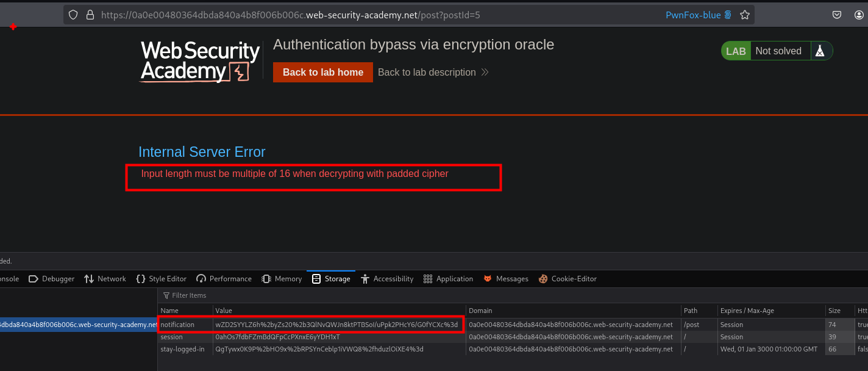This screenshot has width=868, height=371.
Task: Click the PwnFox-blue container indicator
Action: (x=698, y=15)
